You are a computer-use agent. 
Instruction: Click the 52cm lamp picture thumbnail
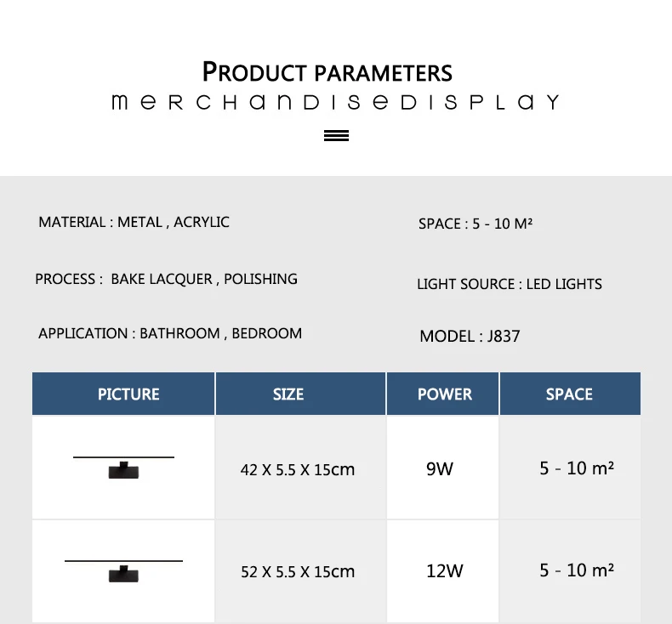[123, 571]
